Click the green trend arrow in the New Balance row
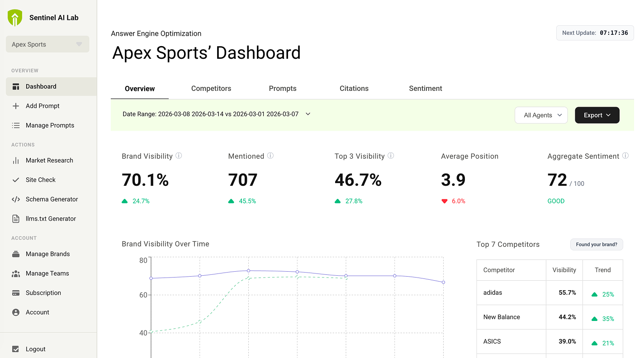This screenshot has width=644, height=358. point(595,319)
